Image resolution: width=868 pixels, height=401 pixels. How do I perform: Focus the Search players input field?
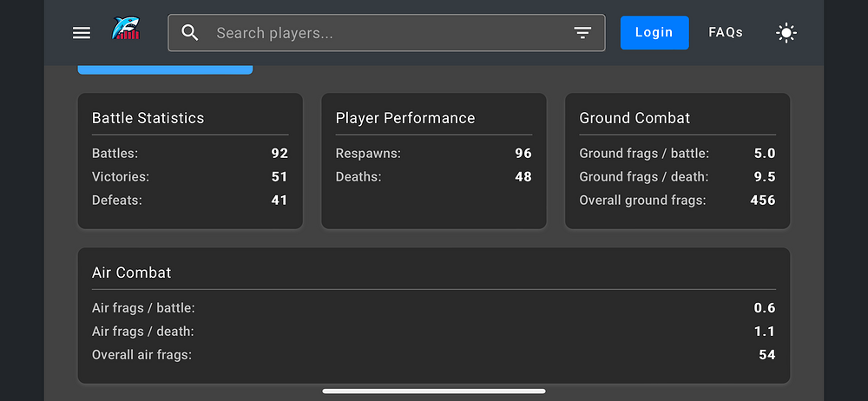pyautogui.click(x=382, y=33)
